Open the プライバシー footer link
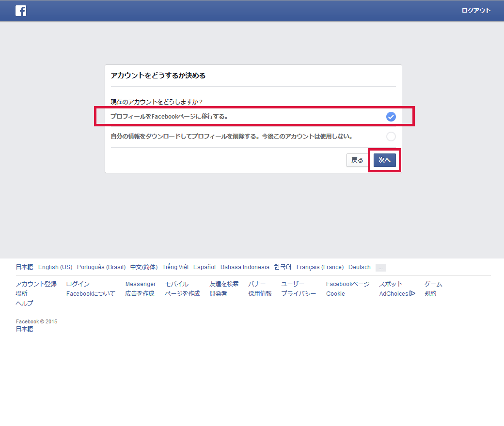This screenshot has width=504, height=426. 299,294
